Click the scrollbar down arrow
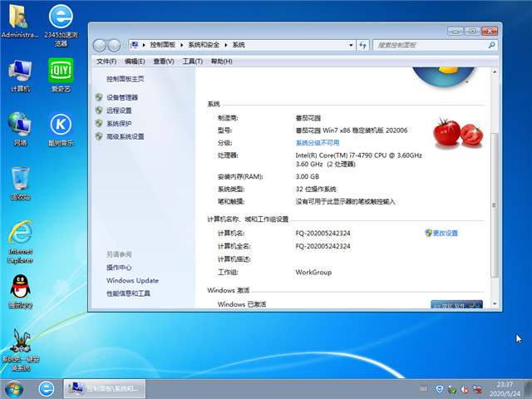Viewport: 532px width, 399px height. 495,303
